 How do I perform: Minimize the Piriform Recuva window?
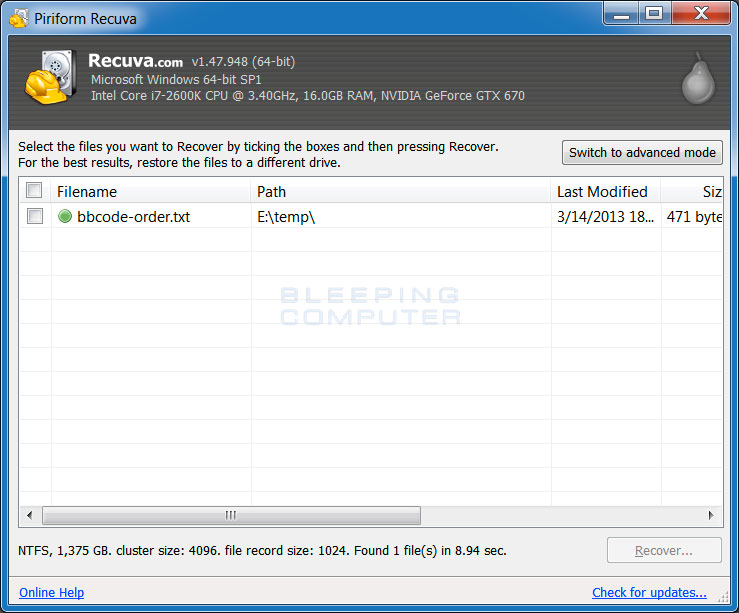(622, 14)
